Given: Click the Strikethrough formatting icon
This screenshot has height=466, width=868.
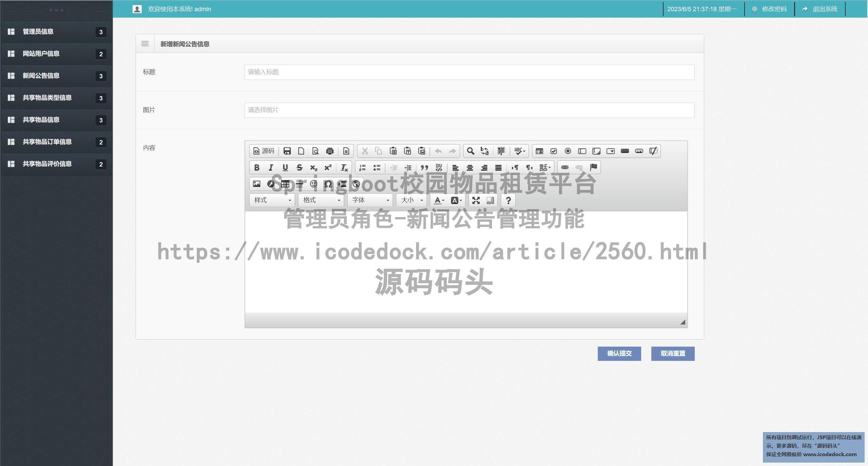Looking at the screenshot, I should (299, 167).
